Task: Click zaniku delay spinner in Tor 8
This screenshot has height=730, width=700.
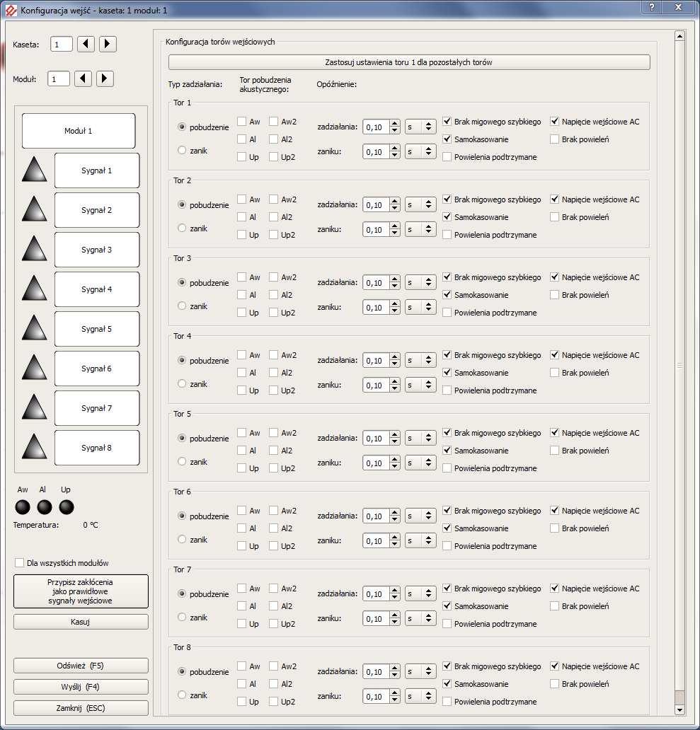Action: coord(381,696)
